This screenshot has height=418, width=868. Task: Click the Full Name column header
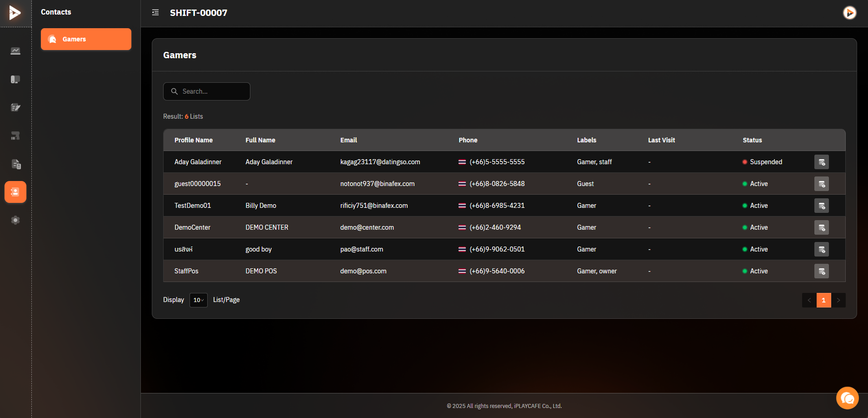(x=260, y=140)
